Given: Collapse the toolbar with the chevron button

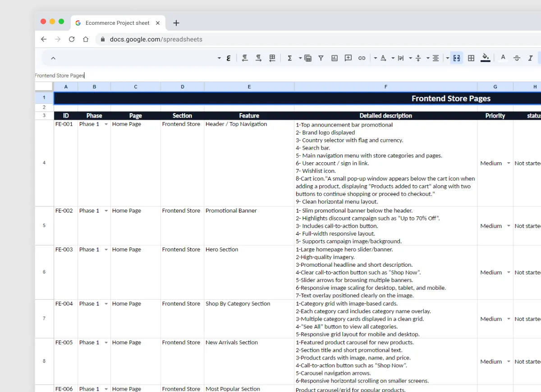Looking at the screenshot, I should [53, 58].
